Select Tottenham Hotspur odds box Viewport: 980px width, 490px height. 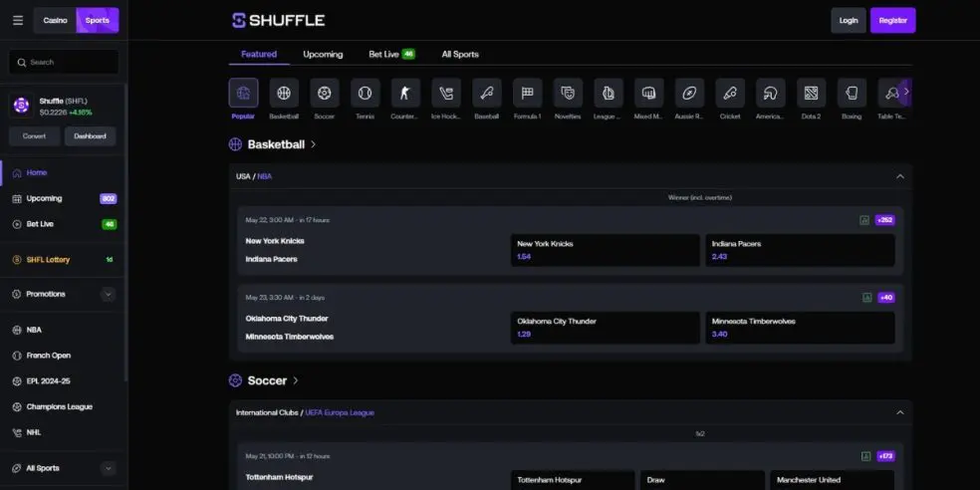[x=573, y=480]
